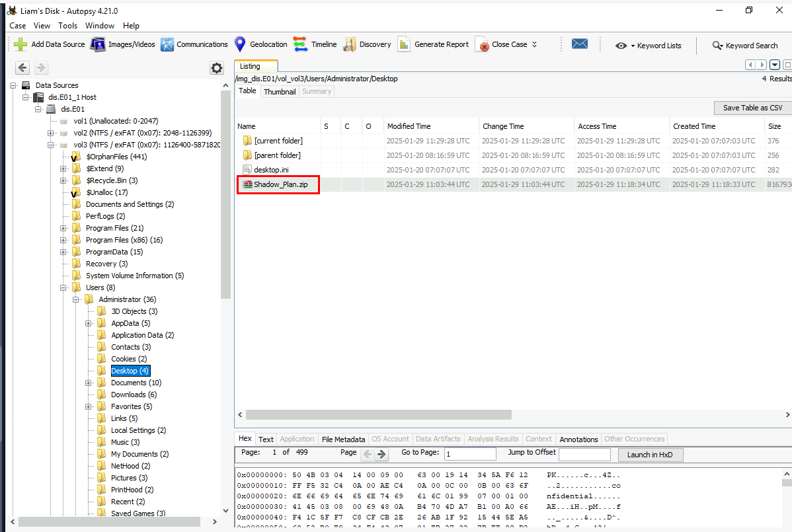Switch to the File Metadata tab
Viewport: 792px width, 532px height.
[343, 439]
